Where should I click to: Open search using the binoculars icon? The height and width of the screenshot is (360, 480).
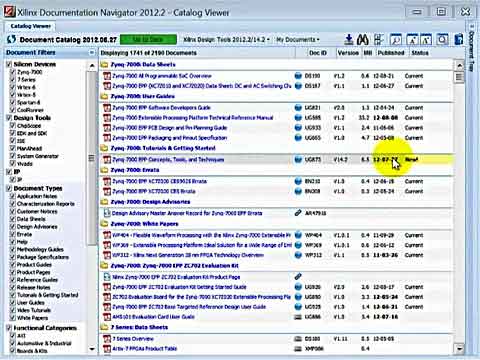pos(363,40)
